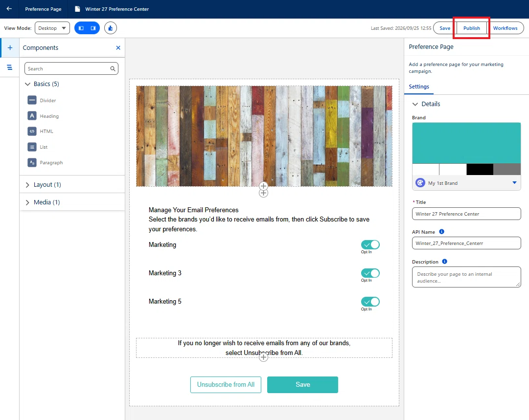The width and height of the screenshot is (529, 420).
Task: Toggle the right panel visibility icon
Action: 93,28
